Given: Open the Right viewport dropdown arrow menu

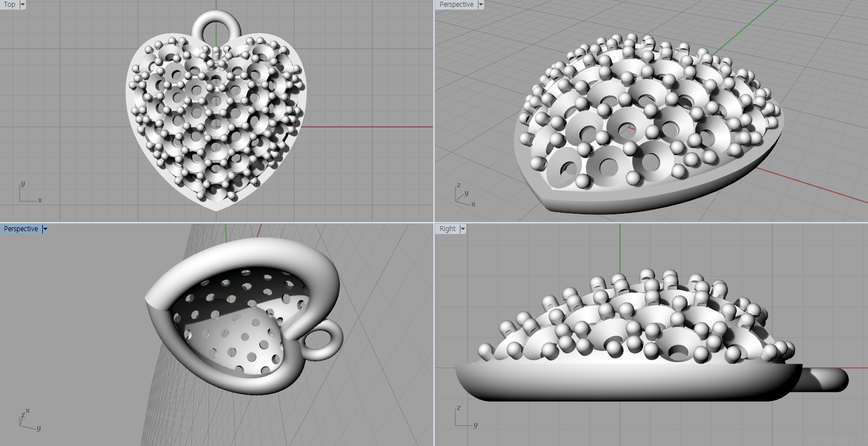Looking at the screenshot, I should tap(463, 229).
